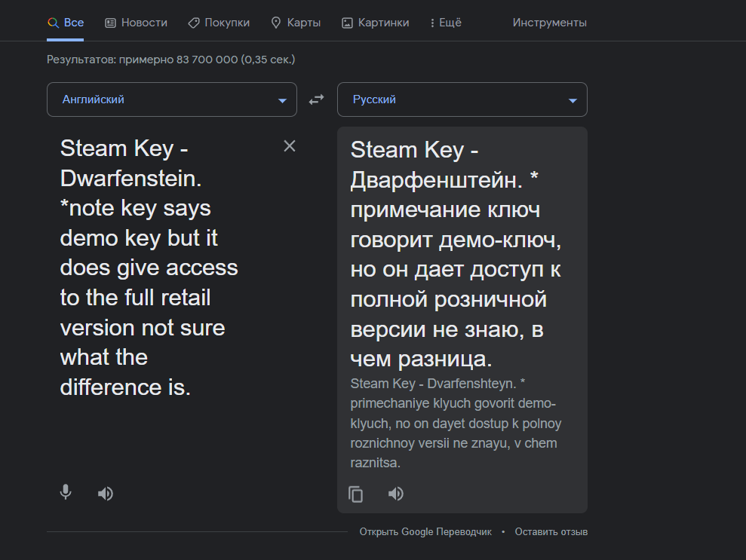Switch to the Новости tab

[136, 23]
